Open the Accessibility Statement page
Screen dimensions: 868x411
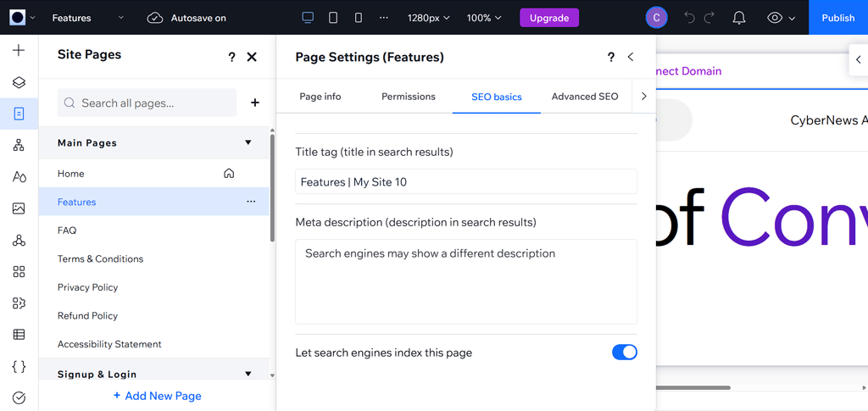tap(154, 344)
